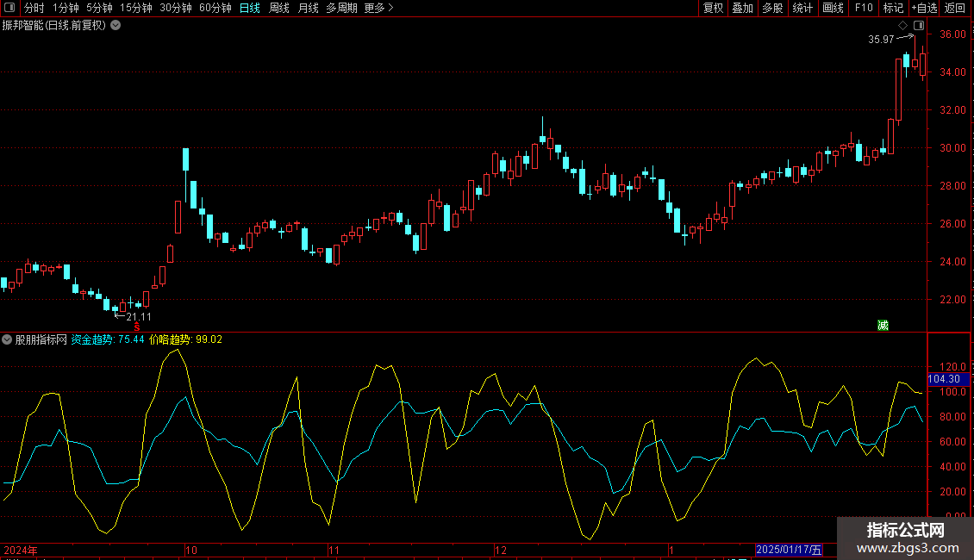Screen dimensions: 974x560
Task: Select the 1分钟 period
Action: tap(66, 8)
